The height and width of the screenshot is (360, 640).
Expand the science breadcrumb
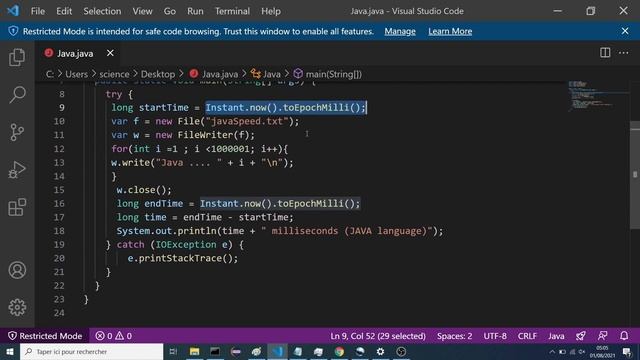coord(114,74)
